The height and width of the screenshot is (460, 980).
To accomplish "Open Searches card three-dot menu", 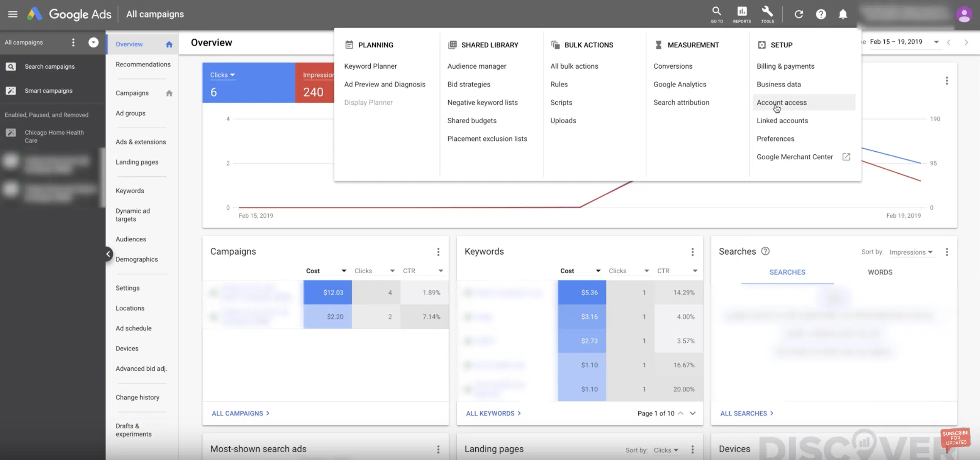I will point(946,252).
